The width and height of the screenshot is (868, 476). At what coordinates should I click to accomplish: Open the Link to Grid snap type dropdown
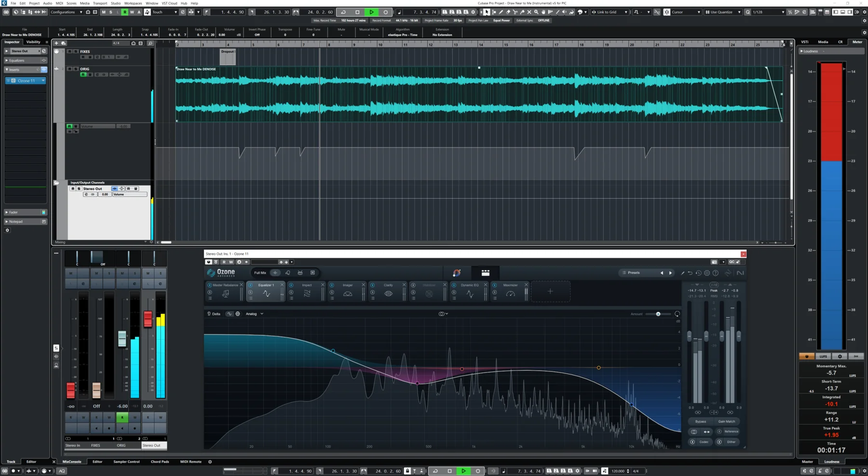tap(610, 12)
